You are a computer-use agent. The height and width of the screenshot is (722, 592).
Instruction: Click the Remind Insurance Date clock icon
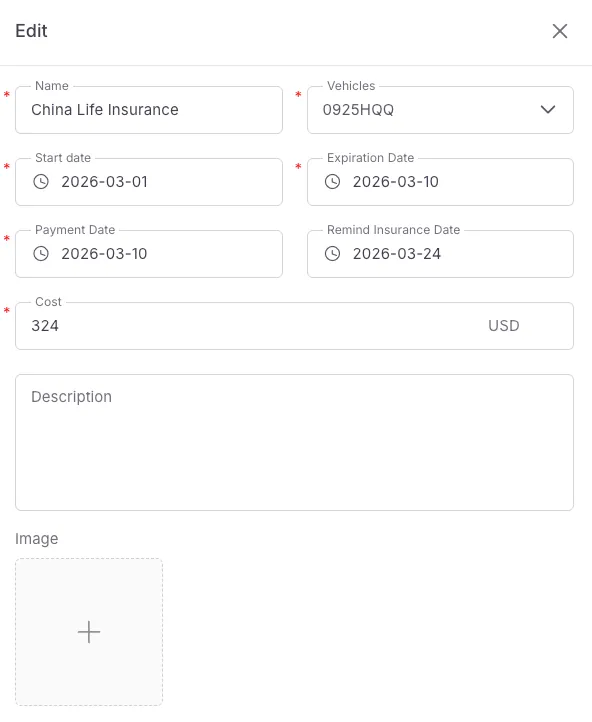click(332, 254)
